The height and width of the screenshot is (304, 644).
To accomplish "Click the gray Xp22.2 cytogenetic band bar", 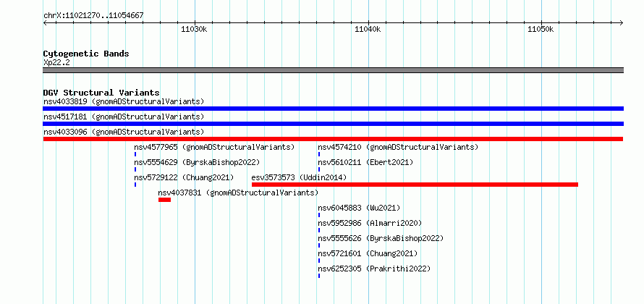I will (333, 70).
